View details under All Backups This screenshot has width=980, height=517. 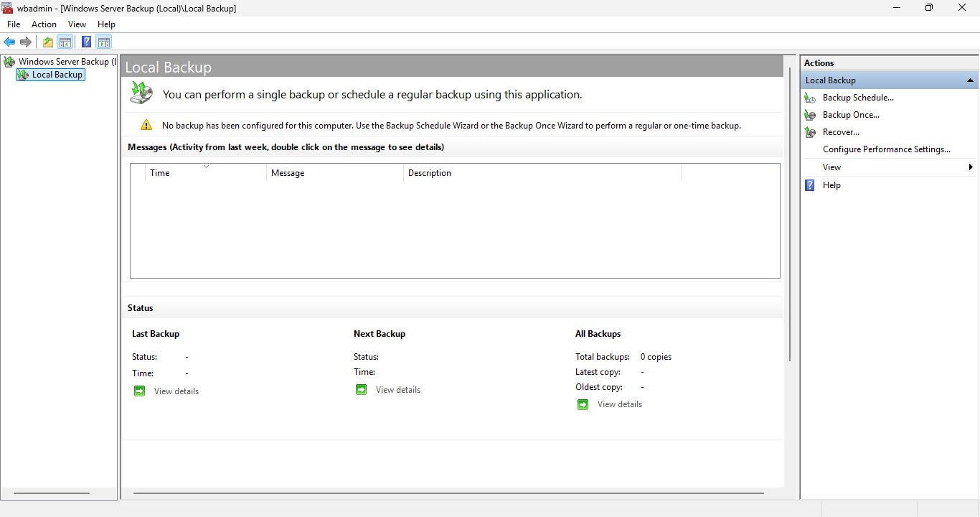pos(619,404)
